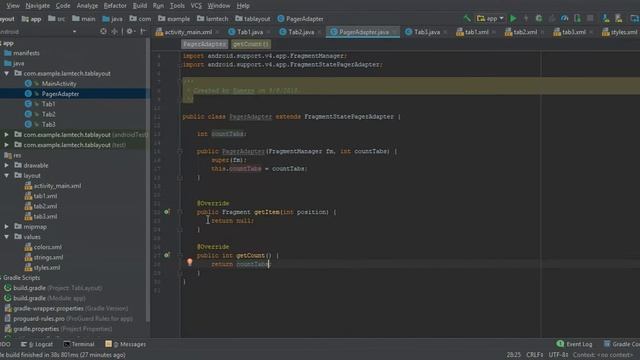Open the Help menu
This screenshot has height=360, width=640.
pos(243,6)
